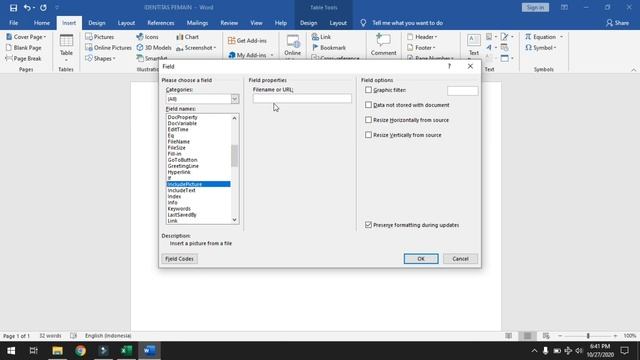Open the Footer dropdown
This screenshot has height=360, width=640.
(421, 48)
